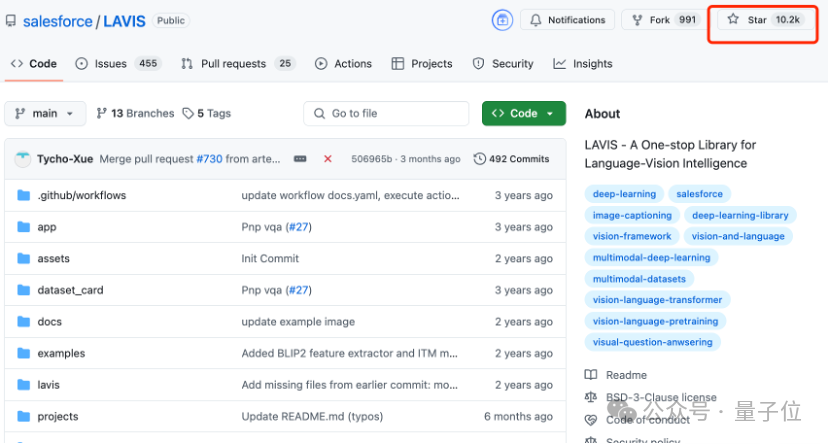The image size is (828, 444).
Task: Select the visual-question-anwsering topic tag
Action: (653, 342)
